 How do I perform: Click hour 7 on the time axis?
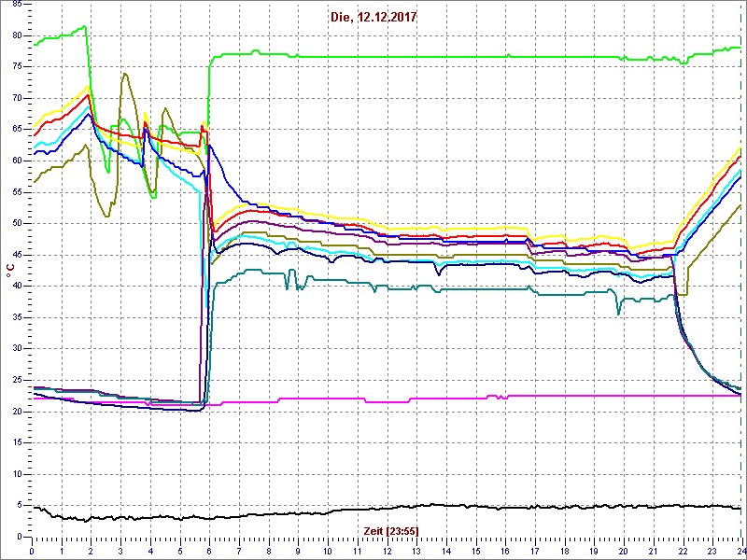[x=239, y=550]
